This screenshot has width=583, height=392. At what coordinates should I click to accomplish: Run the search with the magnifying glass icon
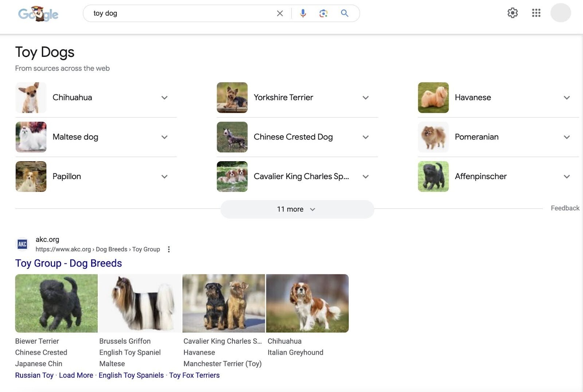point(344,13)
